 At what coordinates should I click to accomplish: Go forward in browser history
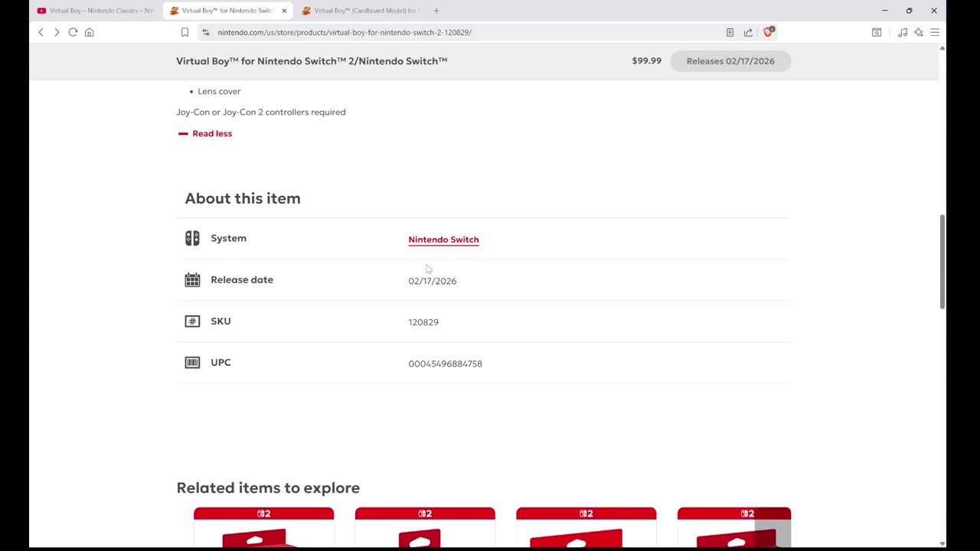(57, 32)
